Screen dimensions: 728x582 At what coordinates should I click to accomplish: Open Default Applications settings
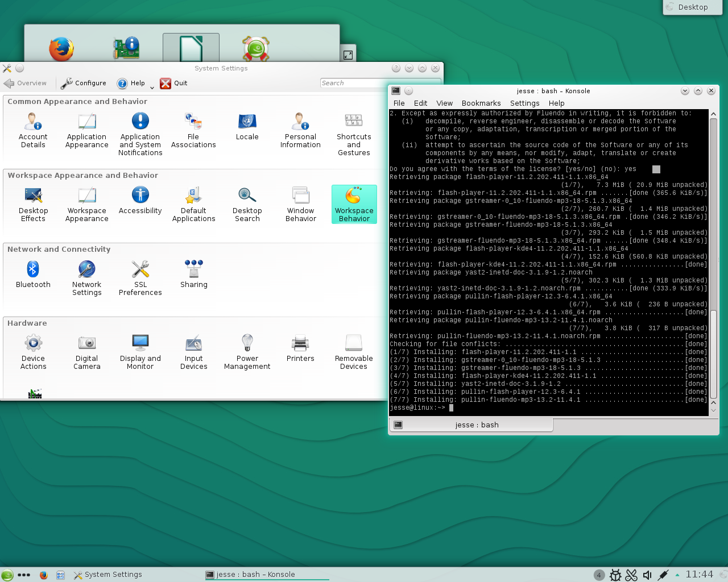click(193, 204)
